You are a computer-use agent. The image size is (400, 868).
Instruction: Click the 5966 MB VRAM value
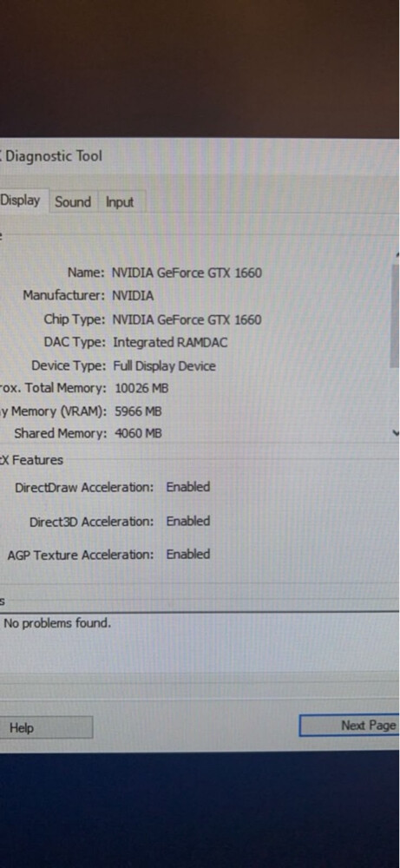[x=138, y=411]
